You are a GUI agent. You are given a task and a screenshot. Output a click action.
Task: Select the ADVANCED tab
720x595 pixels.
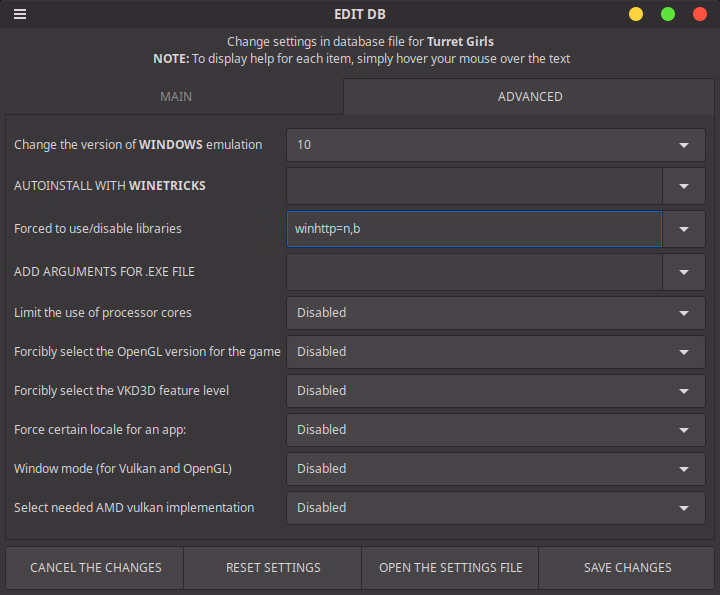coord(530,97)
